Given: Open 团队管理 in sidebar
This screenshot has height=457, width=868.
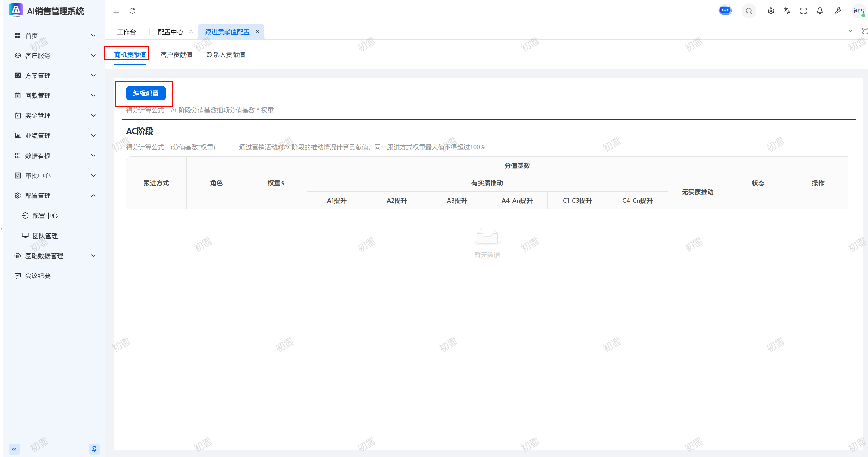Looking at the screenshot, I should click(45, 235).
